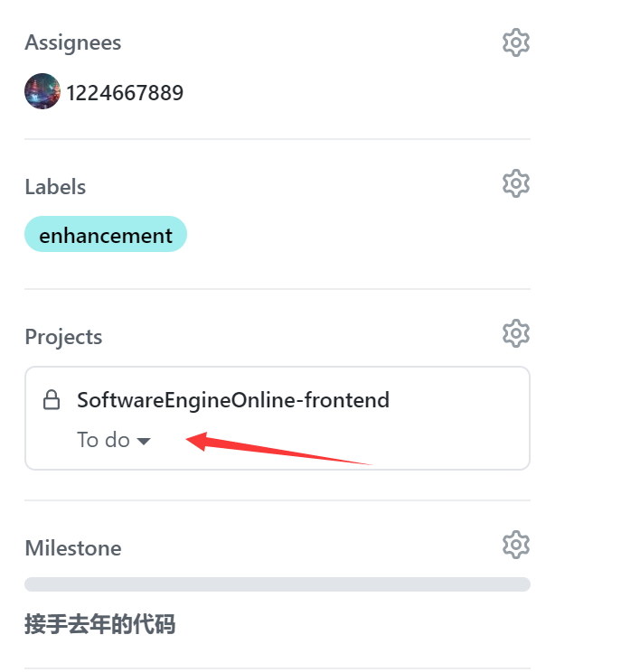Open the SoftwareEngineOnline-frontend project link
The height and width of the screenshot is (672, 621).
[233, 400]
